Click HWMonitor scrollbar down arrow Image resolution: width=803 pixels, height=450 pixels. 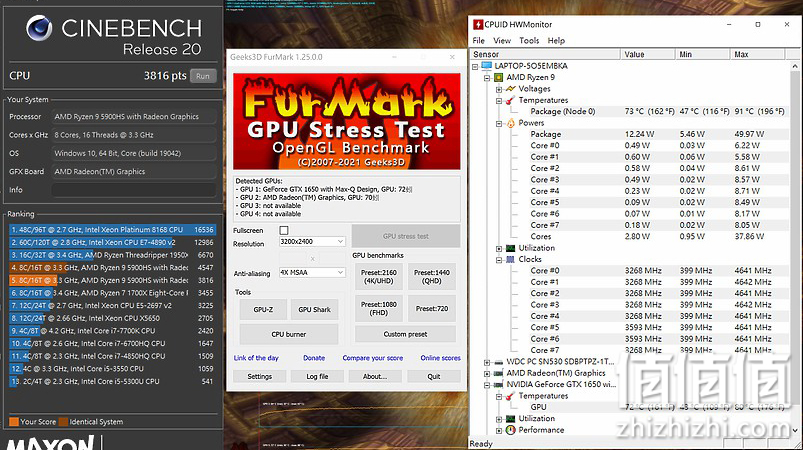[795, 431]
